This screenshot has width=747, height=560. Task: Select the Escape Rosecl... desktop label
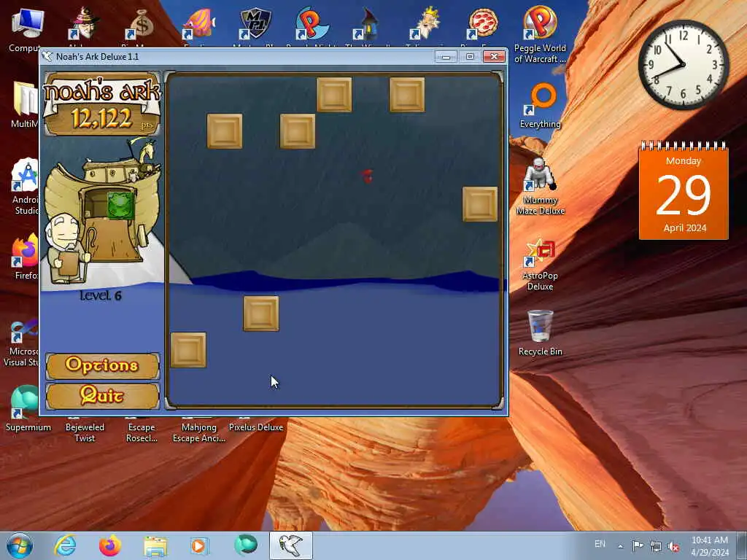(142, 432)
